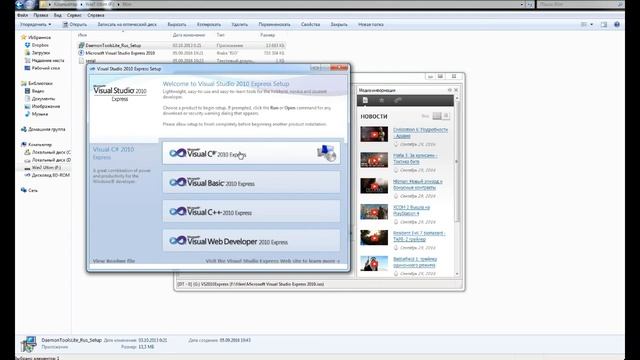Screen dimensions: 640x360
Task: Open the Resident Evil 7 trailer news link
Action: [419, 236]
